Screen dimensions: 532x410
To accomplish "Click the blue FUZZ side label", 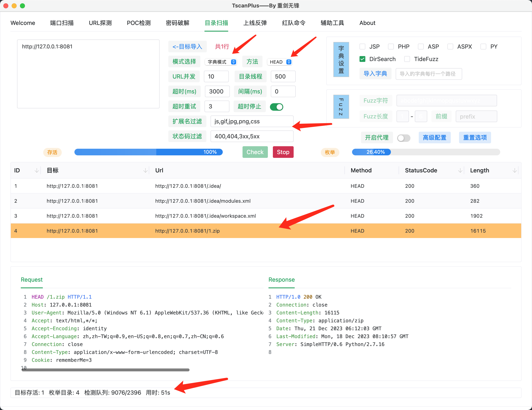I will click(x=341, y=107).
